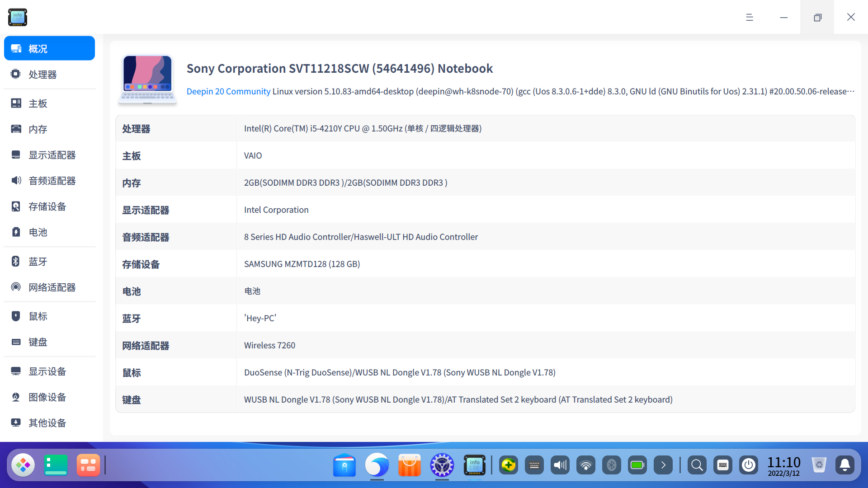Click the Deepin 20 Community link
The height and width of the screenshot is (488, 868).
(228, 91)
